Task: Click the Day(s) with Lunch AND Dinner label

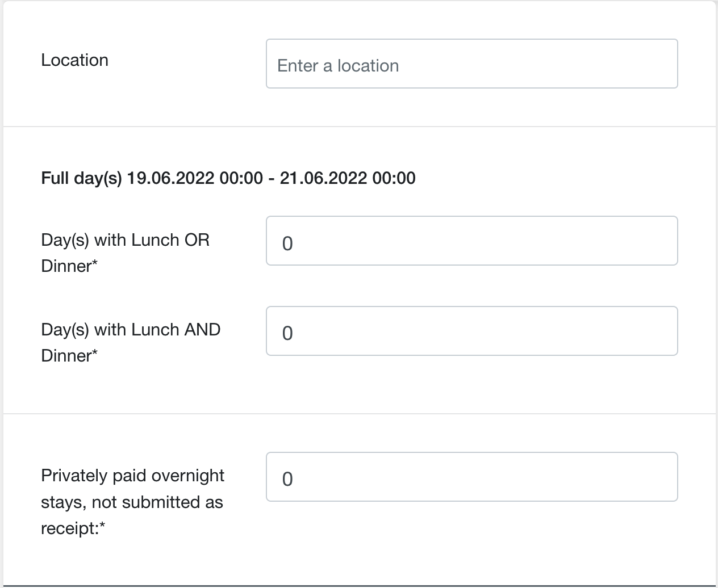Action: coord(131,342)
